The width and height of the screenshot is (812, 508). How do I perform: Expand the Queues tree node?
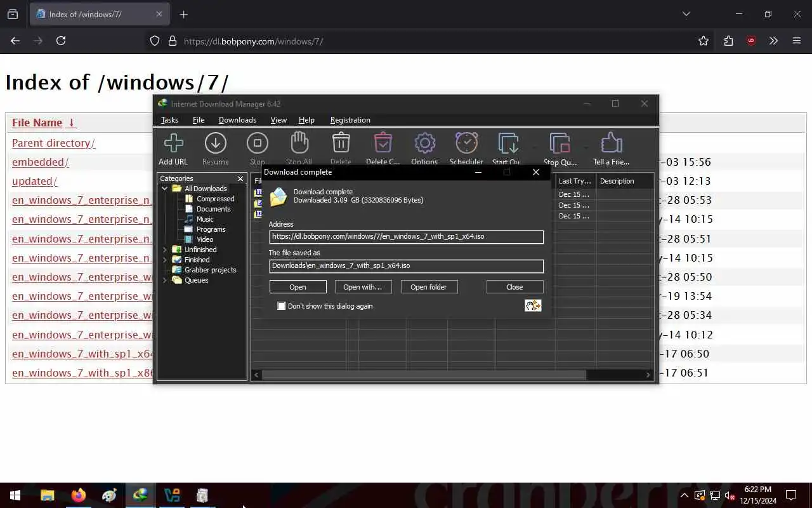click(x=165, y=280)
